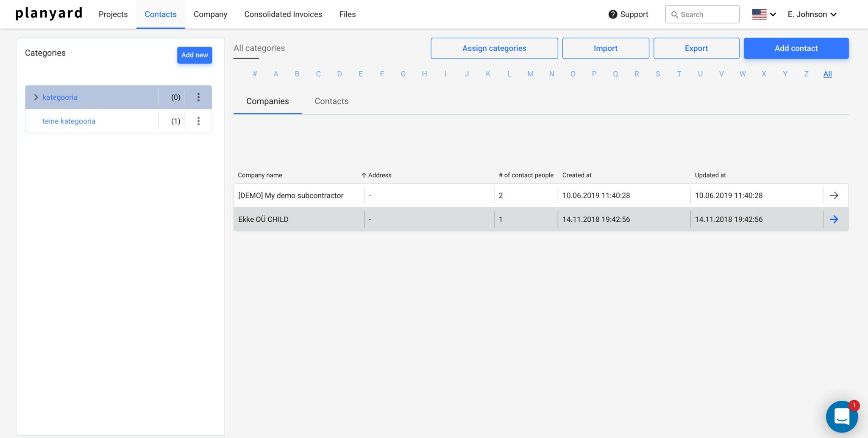
Task: Filter companies by letter L
Action: pyautogui.click(x=509, y=74)
